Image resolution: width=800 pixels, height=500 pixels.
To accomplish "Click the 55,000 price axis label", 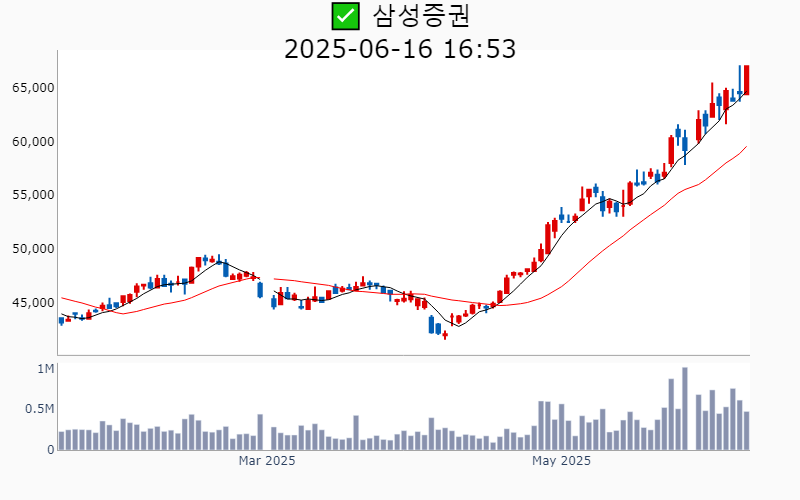I will [33, 195].
